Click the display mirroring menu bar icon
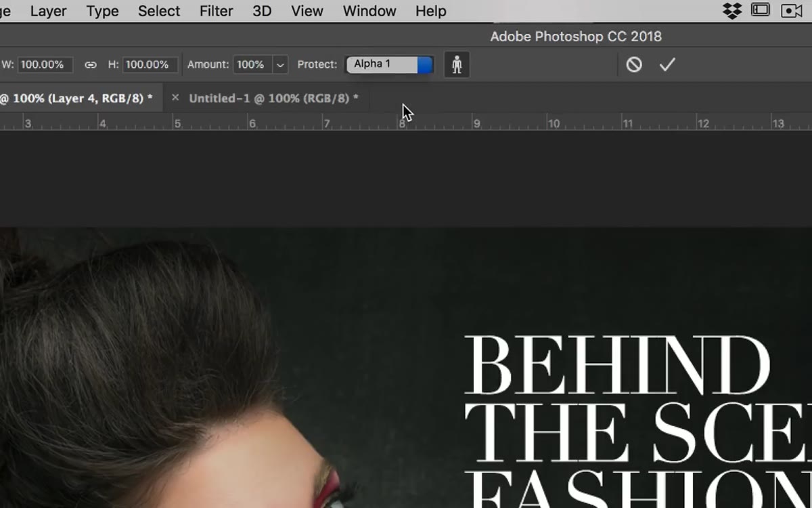Screen dimensions: 812x508 point(761,10)
